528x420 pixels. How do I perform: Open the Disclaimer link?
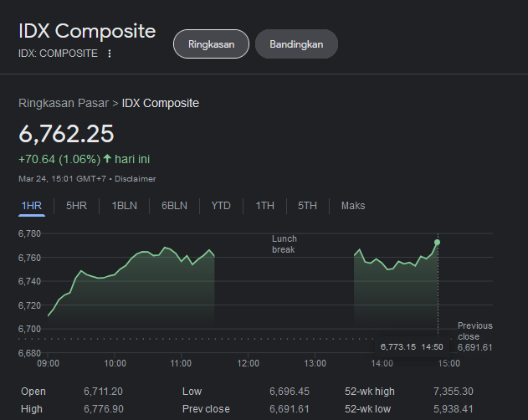(x=136, y=179)
